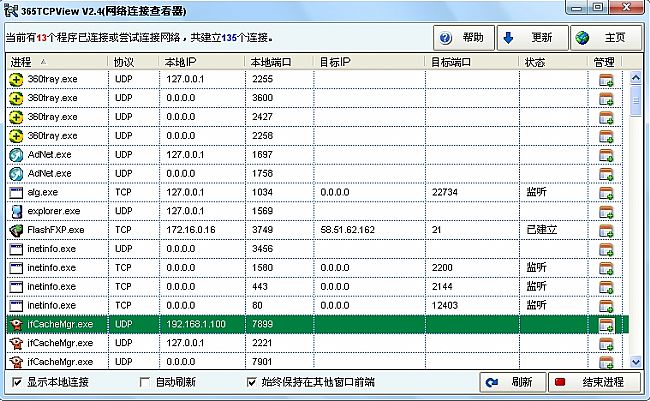Click the manage icon in the FlashFXP.exe row
Viewport: 650px width, 401px height.
pos(606,231)
